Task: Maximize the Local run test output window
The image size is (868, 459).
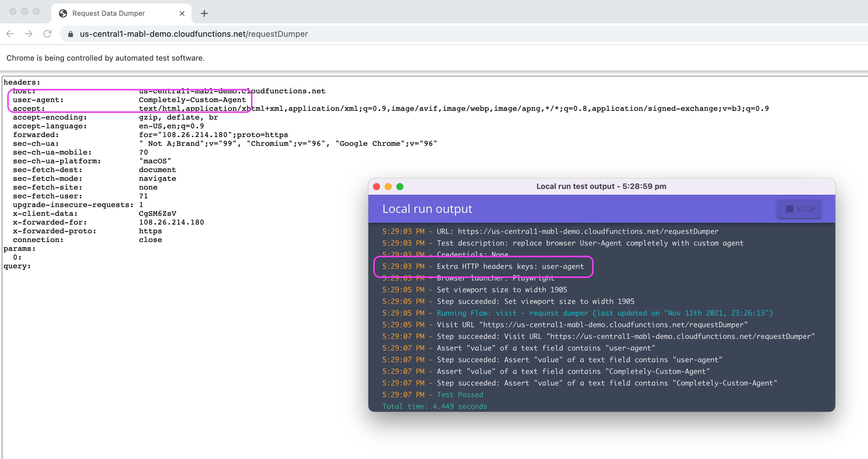Action: click(400, 187)
